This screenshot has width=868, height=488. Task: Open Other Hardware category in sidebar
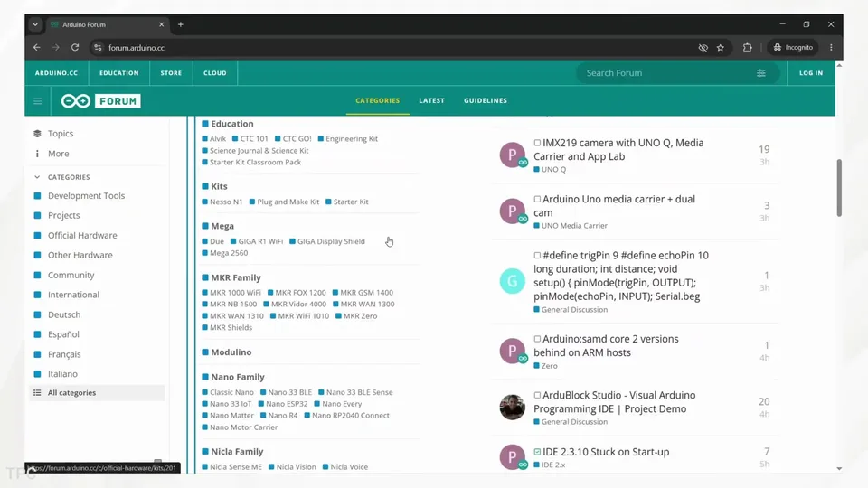click(x=80, y=255)
